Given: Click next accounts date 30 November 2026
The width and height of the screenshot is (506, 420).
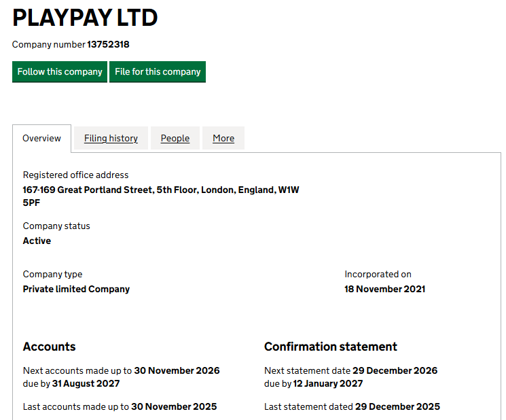Looking at the screenshot, I should click(x=177, y=371).
